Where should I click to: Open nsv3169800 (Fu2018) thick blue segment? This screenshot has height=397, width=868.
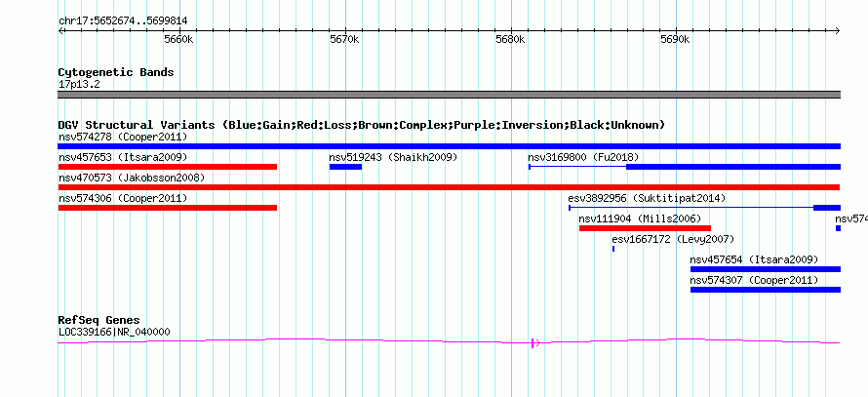(733, 167)
